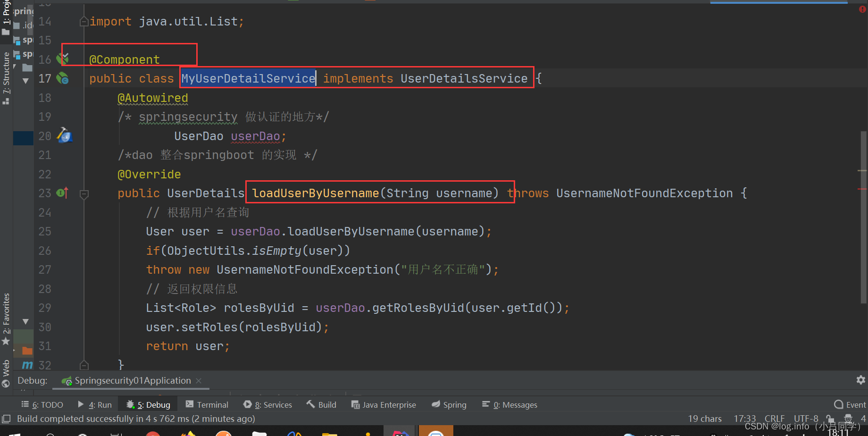Open the 4: Run tool window
868x436 pixels.
[x=95, y=404]
